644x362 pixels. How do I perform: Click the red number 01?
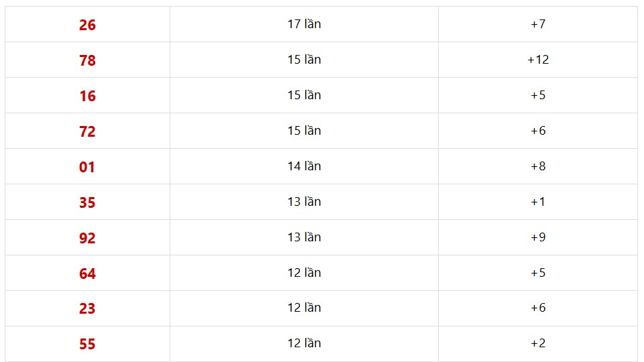pos(87,167)
